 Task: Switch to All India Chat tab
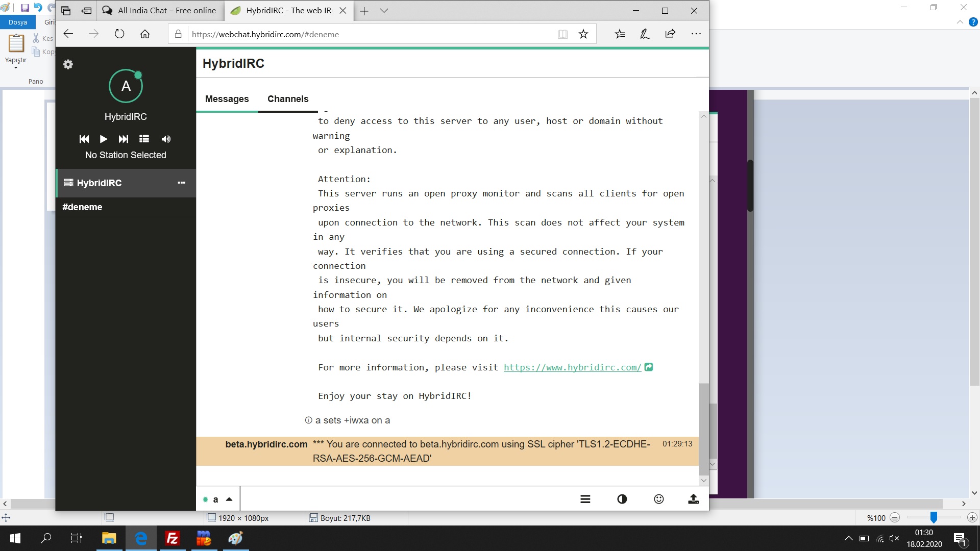point(160,11)
